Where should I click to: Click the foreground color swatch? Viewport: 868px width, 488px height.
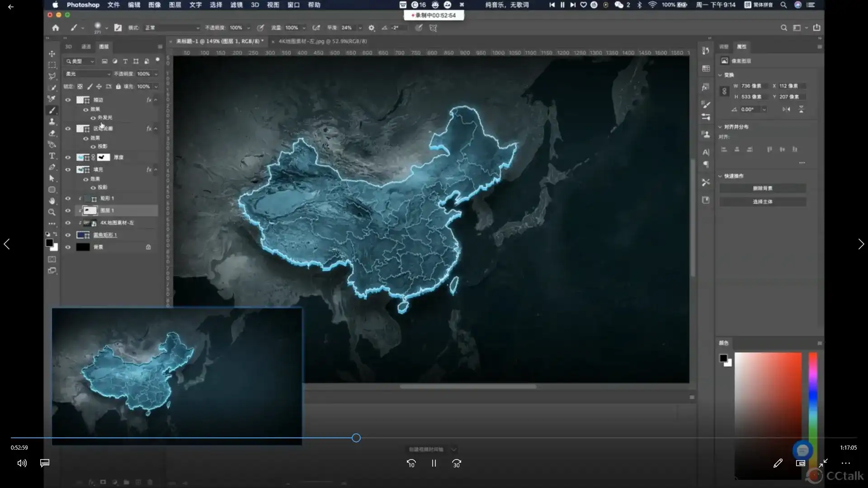(x=49, y=244)
